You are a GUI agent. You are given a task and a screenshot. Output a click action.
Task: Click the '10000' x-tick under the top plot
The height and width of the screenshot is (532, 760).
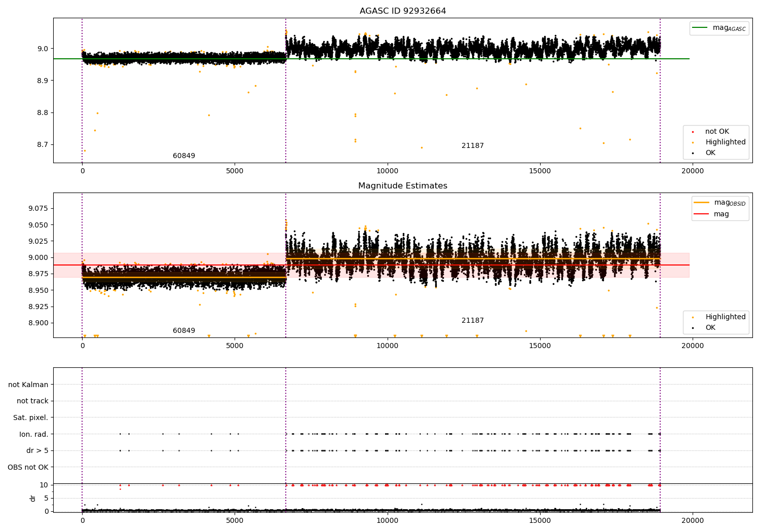(x=387, y=171)
